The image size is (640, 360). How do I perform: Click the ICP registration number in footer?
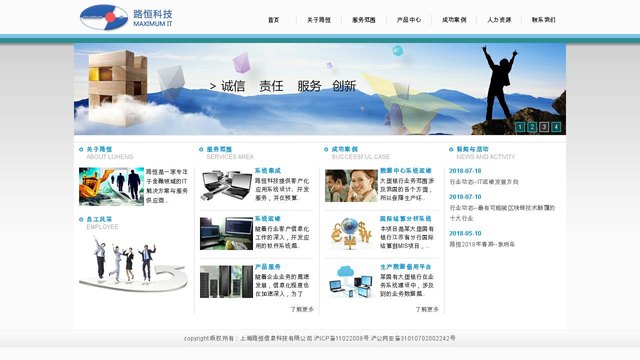tap(342, 338)
